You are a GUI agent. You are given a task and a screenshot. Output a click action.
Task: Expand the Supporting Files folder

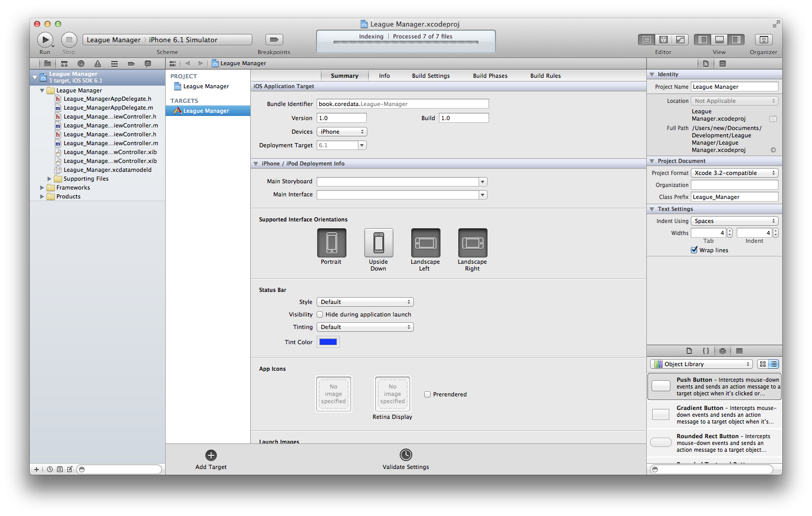click(50, 179)
